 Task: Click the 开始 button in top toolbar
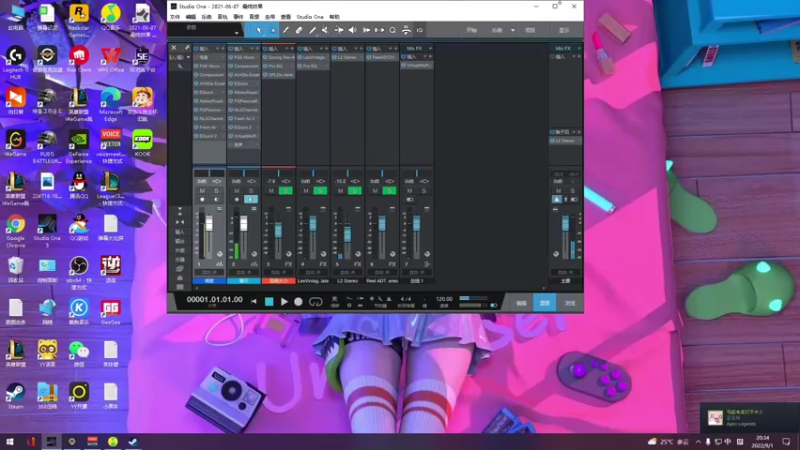click(471, 31)
